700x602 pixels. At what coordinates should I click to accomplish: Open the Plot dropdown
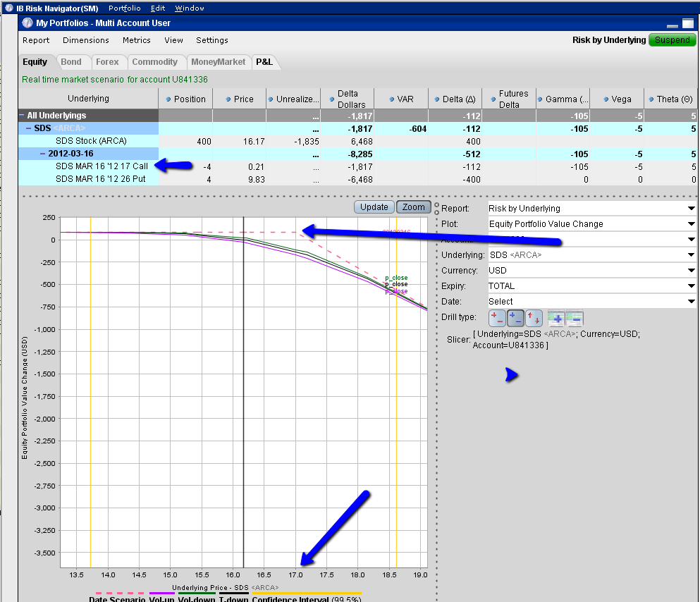(592, 224)
